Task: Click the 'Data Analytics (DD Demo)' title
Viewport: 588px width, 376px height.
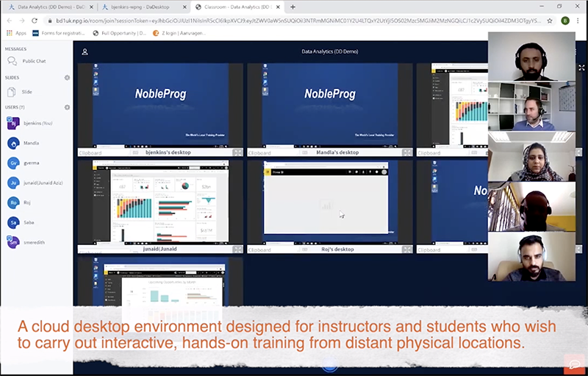Action: click(x=330, y=52)
